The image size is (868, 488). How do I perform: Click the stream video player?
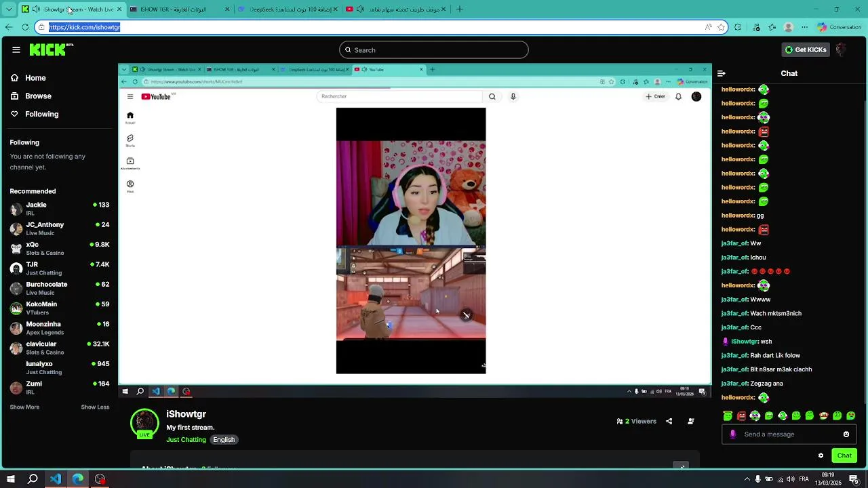pyautogui.click(x=415, y=231)
